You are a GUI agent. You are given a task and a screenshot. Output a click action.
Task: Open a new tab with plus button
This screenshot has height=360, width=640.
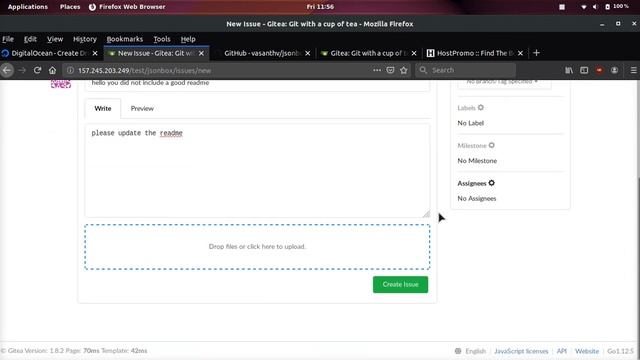coord(536,53)
